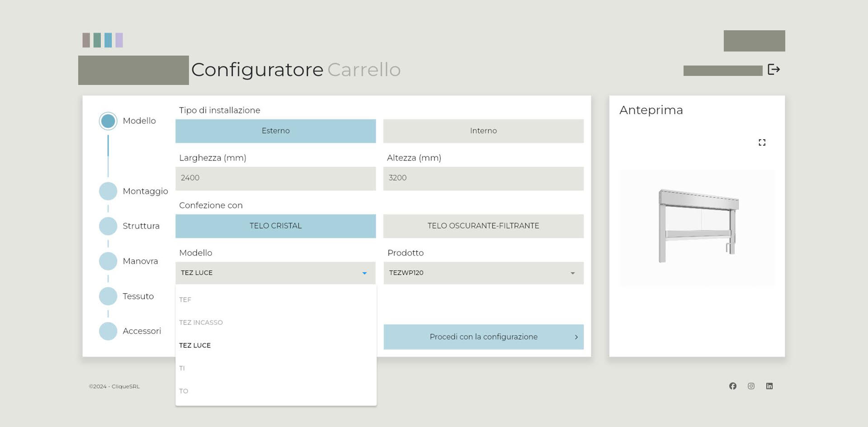Open the Facebook page from the footer
868x427 pixels.
732,386
